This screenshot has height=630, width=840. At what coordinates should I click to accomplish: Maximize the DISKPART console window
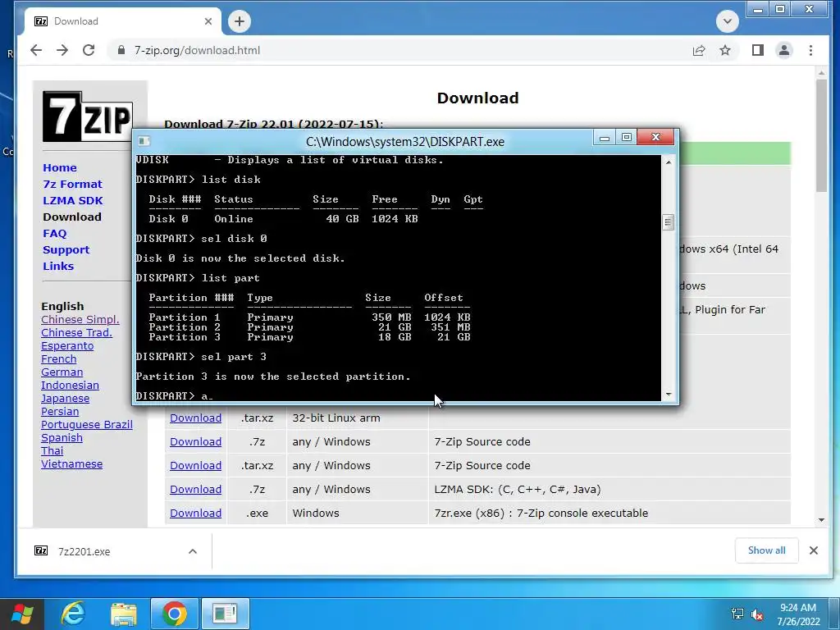pyautogui.click(x=626, y=138)
